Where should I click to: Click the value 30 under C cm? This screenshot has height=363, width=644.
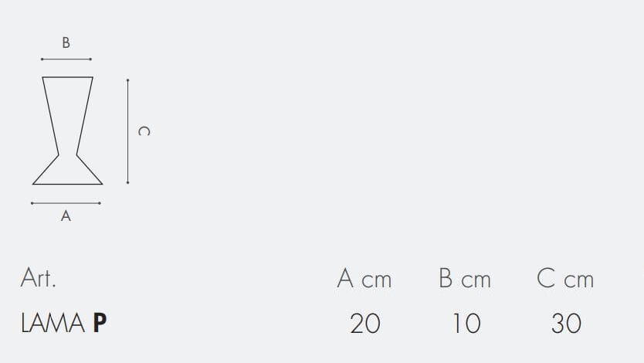click(x=566, y=323)
